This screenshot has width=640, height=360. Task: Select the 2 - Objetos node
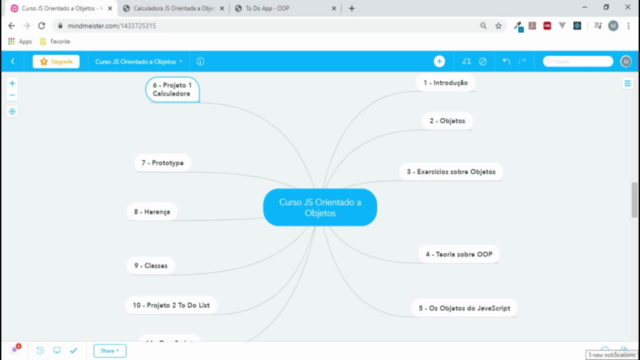[x=447, y=121]
